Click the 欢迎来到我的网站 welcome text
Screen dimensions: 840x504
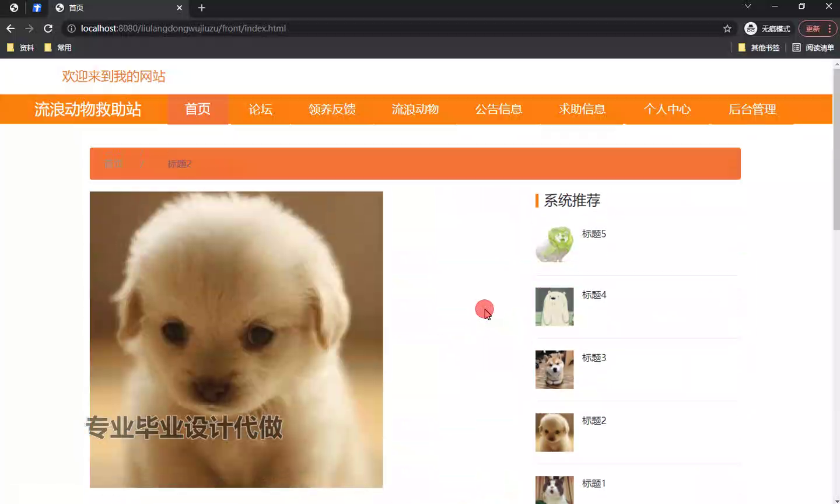click(x=114, y=76)
